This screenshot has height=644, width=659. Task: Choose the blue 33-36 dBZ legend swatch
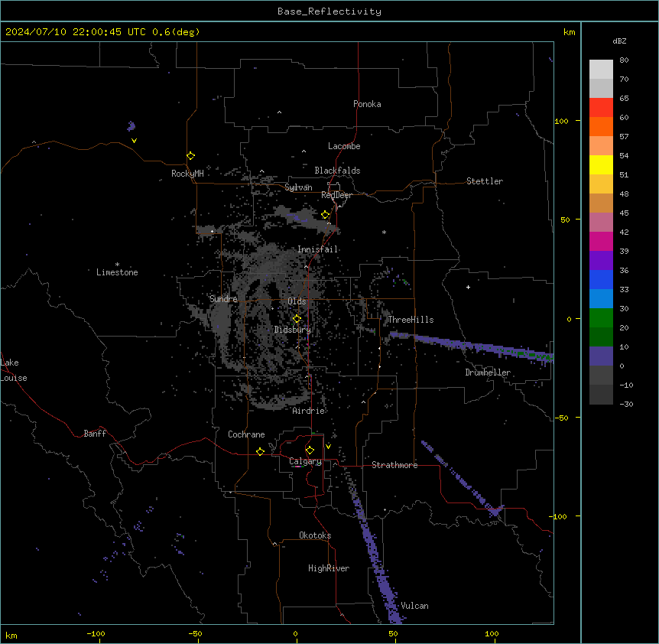coord(601,279)
